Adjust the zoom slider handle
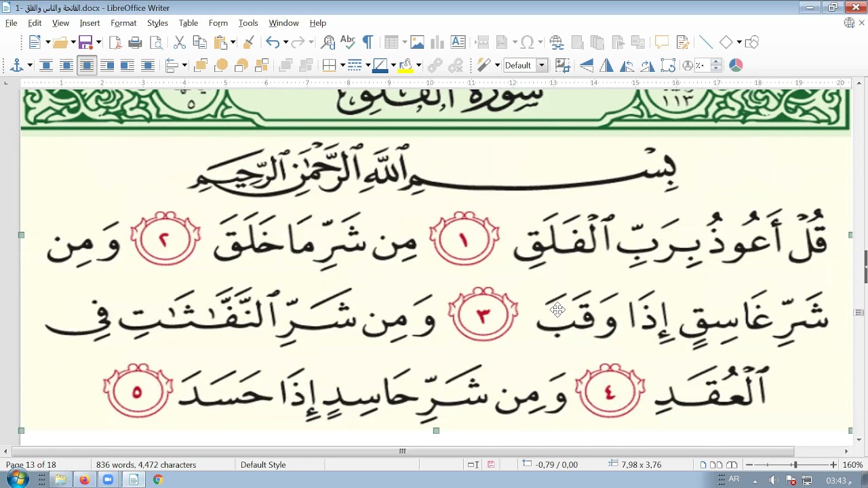Screen dimensions: 868x488 click(x=795, y=465)
